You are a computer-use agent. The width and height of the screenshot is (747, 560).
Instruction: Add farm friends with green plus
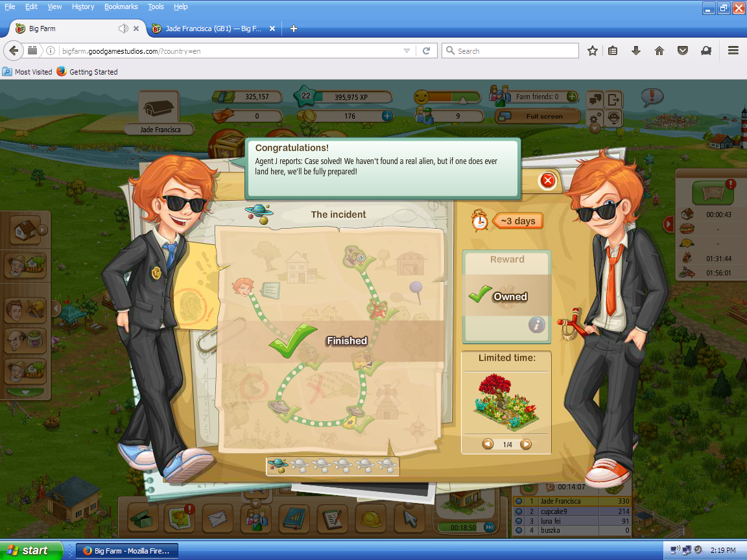(572, 97)
